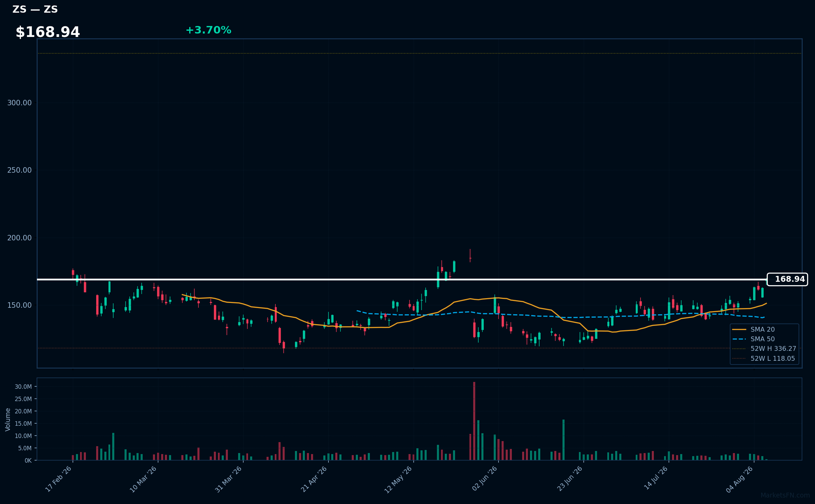Click the 17 Feb '26 date label

tap(58, 479)
